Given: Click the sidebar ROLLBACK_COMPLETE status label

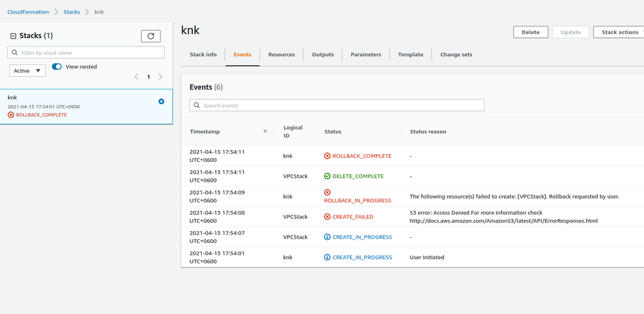Looking at the screenshot, I should (x=41, y=115).
